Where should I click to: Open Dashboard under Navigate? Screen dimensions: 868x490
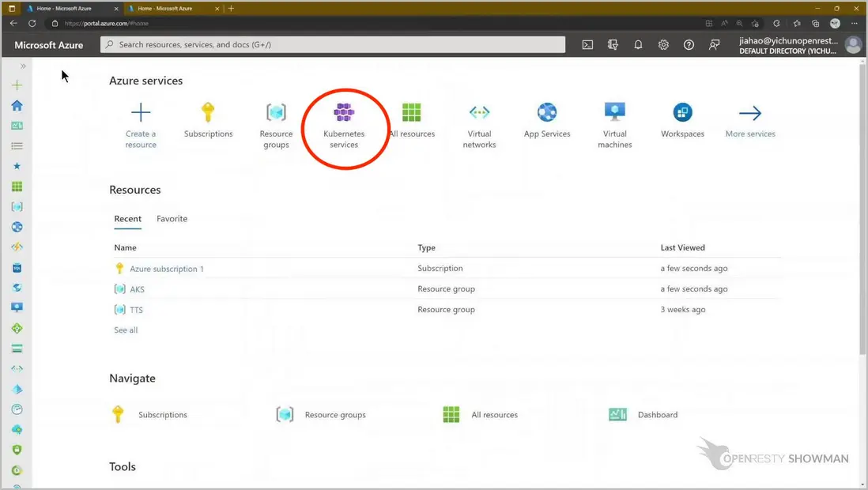657,415
